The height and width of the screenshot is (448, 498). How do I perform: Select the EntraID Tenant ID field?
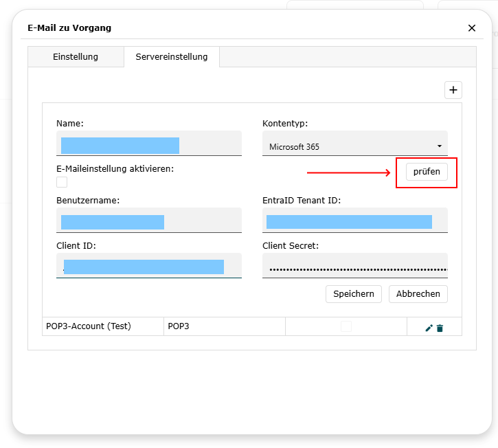click(354, 222)
